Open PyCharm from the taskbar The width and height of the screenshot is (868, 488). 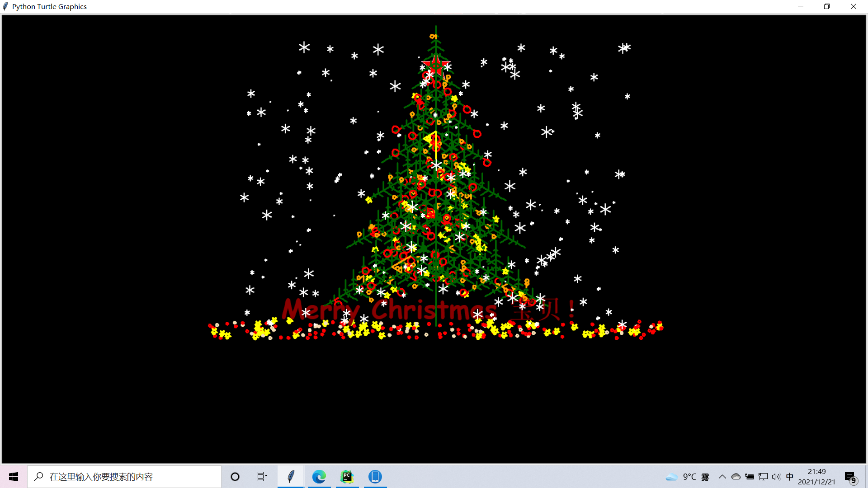[347, 476]
